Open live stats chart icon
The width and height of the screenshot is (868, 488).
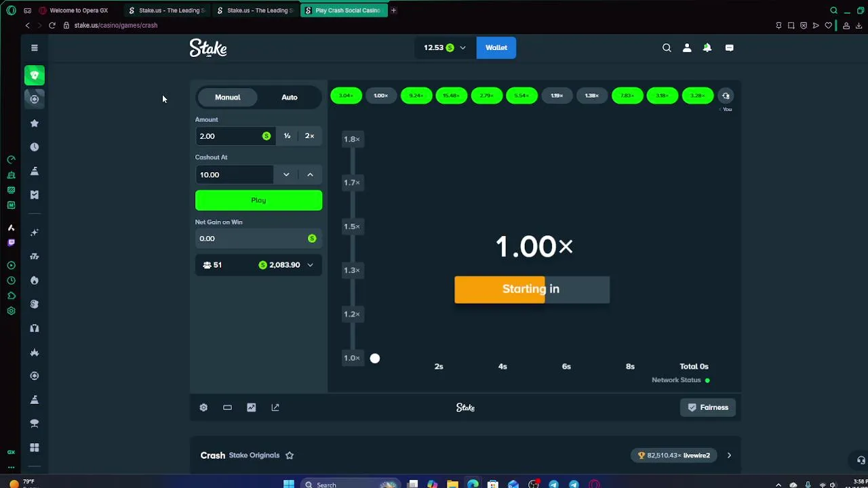tap(252, 407)
